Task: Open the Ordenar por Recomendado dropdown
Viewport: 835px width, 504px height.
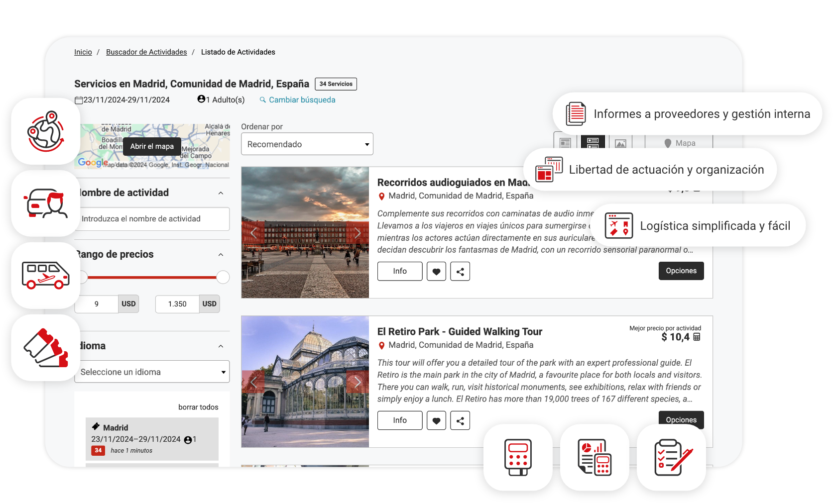Action: pos(307,144)
